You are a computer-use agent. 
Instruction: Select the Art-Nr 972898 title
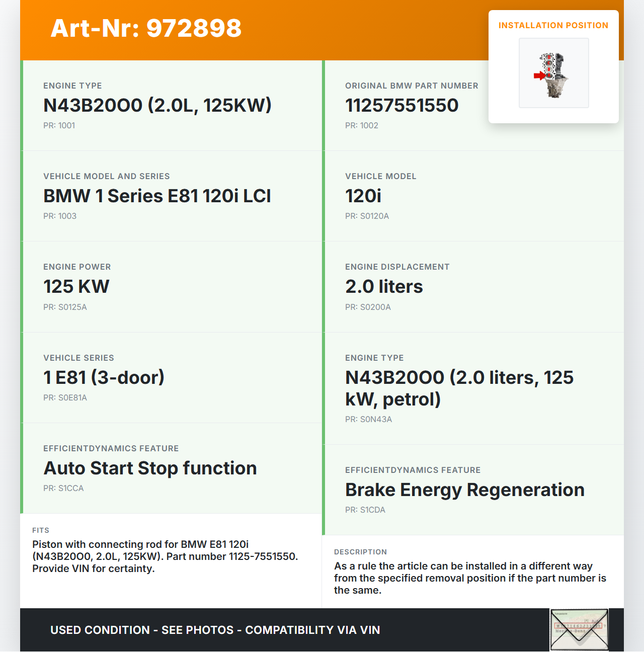(x=146, y=28)
